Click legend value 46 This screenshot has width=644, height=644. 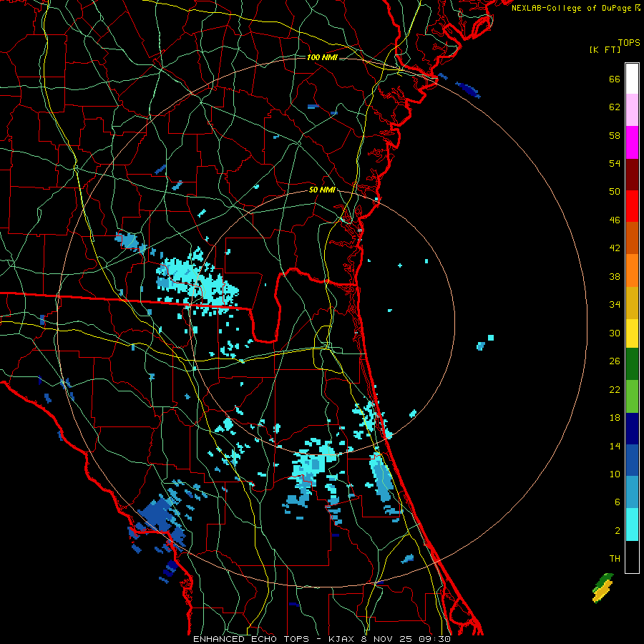click(615, 220)
